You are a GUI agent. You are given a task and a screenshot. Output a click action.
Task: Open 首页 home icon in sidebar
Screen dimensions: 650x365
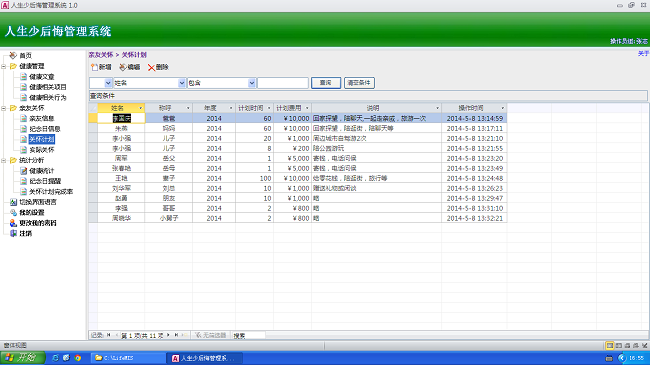(x=13, y=55)
